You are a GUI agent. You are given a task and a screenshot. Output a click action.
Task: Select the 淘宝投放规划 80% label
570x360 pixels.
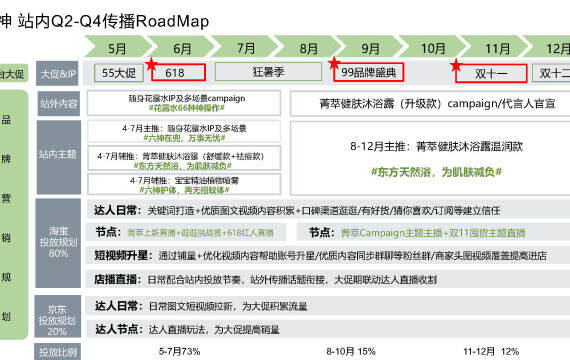58,243
